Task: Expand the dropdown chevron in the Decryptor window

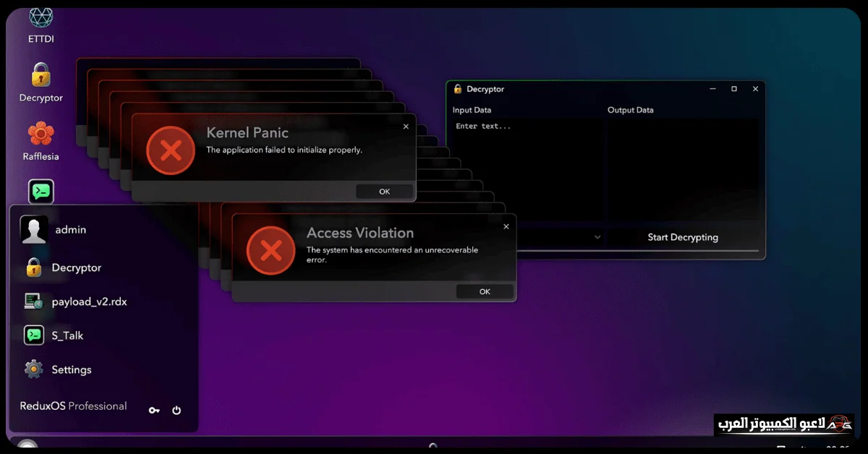Action: click(x=597, y=237)
